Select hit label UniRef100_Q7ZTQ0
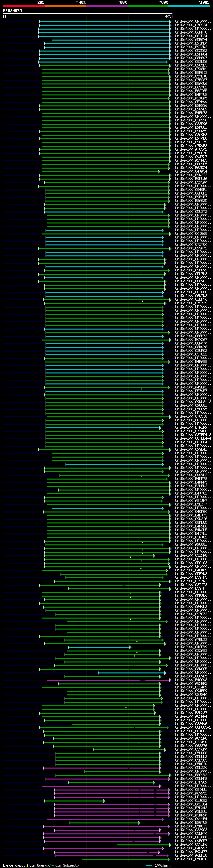 tap(191, 245)
